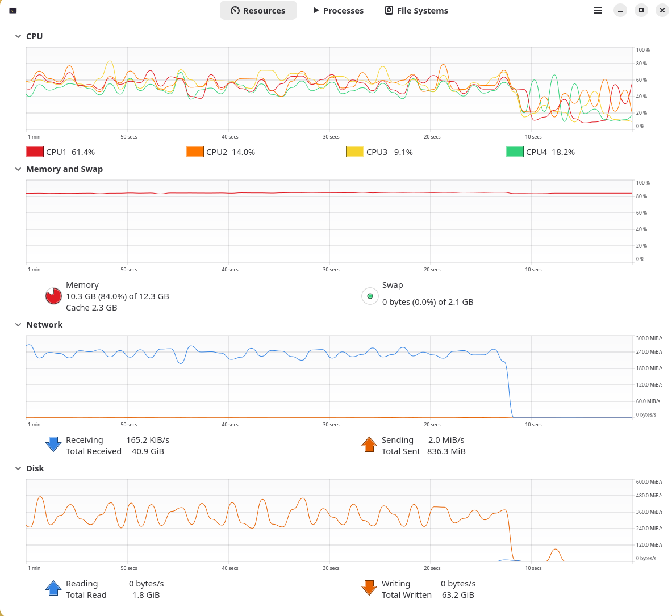This screenshot has height=616, width=672.
Task: Click the blue Reading disk arrow icon
Action: click(x=53, y=588)
